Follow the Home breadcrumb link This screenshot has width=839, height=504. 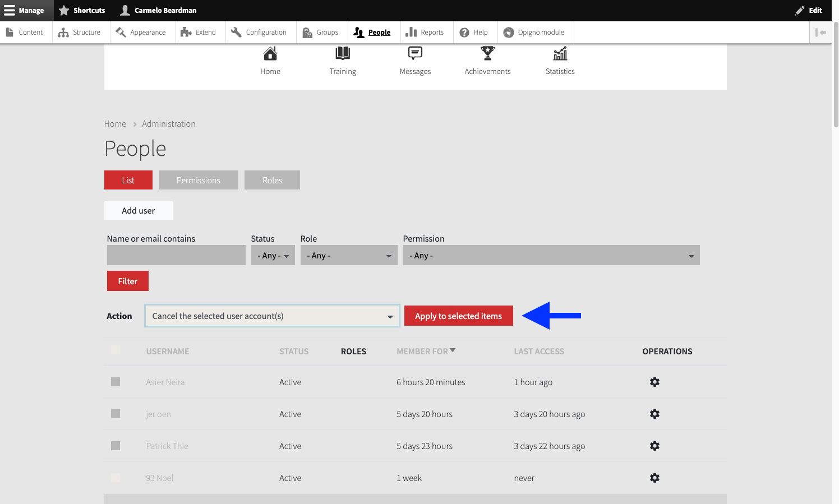pyautogui.click(x=115, y=124)
